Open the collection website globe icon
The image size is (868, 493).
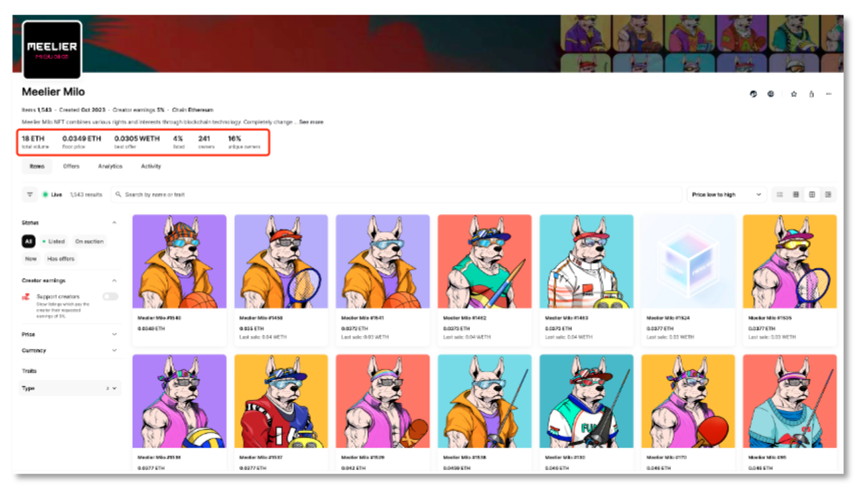coord(770,94)
